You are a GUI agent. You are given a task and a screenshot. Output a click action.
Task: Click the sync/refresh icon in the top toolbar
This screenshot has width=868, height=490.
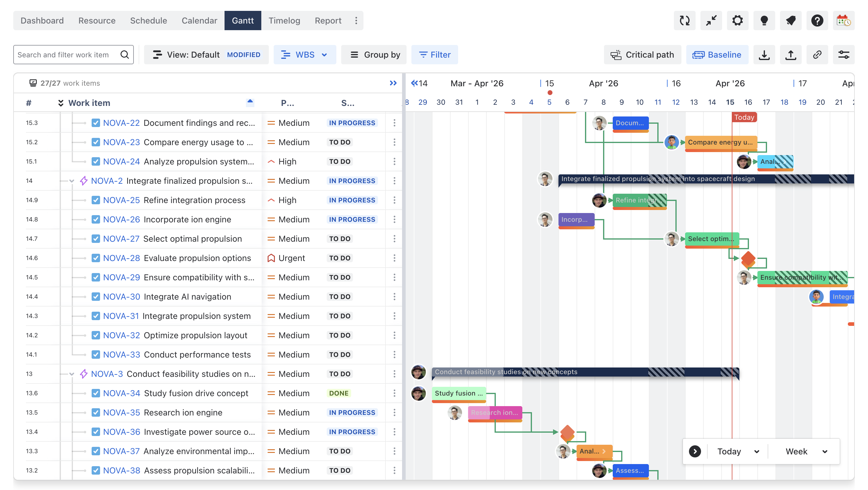pos(685,21)
